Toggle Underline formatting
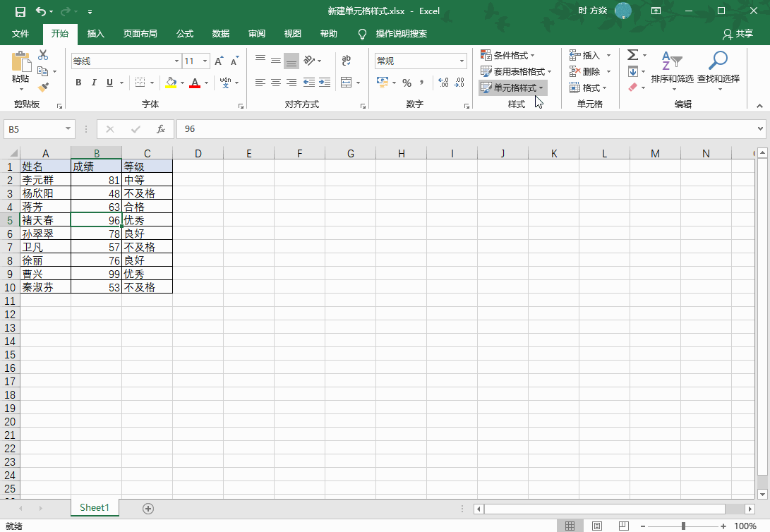The image size is (770, 532). click(109, 83)
